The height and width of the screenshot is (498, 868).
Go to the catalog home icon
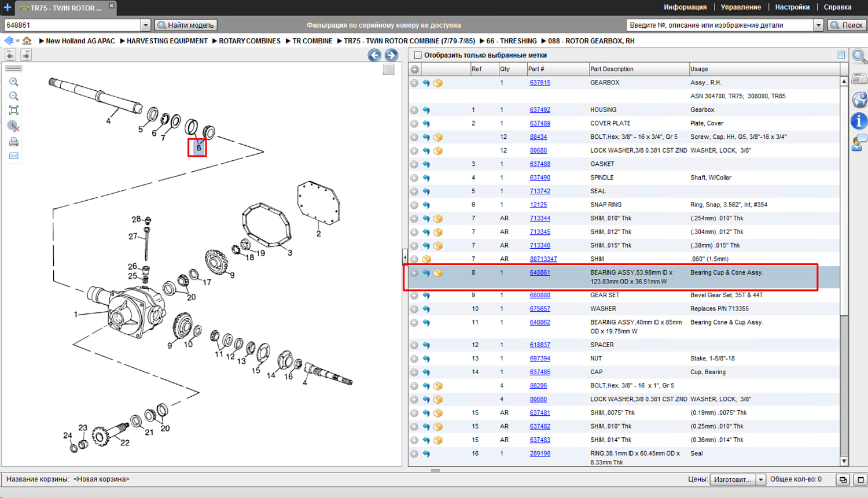tap(27, 41)
